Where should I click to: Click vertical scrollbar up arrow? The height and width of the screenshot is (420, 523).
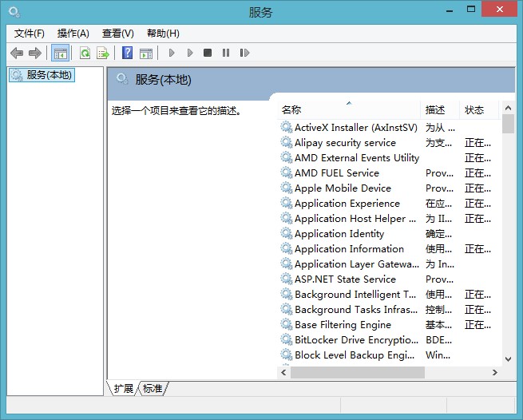pos(508,108)
